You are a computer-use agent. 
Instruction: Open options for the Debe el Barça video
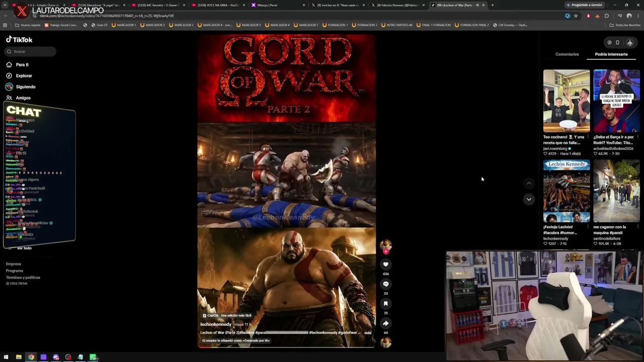[x=637, y=137]
